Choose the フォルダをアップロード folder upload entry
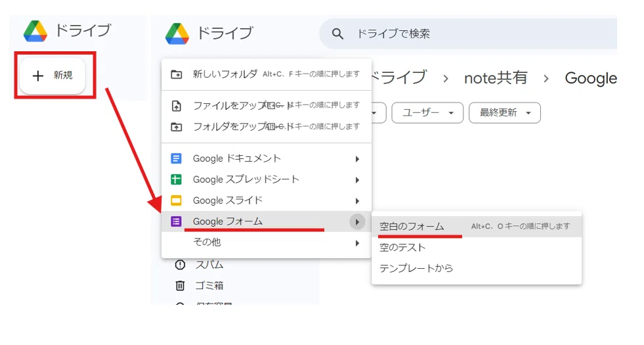644x345 pixels. point(267,127)
